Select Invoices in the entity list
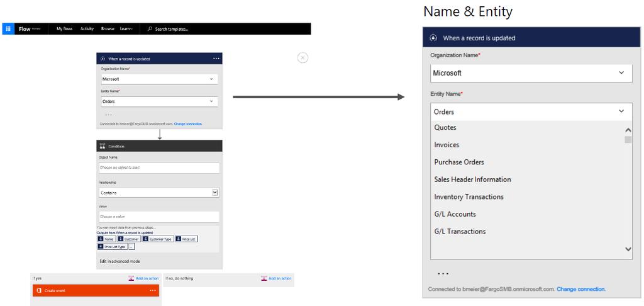This screenshot has width=644, height=306. [x=447, y=145]
